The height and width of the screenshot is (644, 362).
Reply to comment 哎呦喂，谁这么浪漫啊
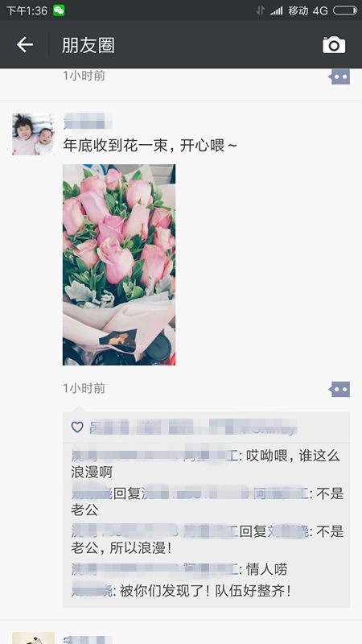206,464
